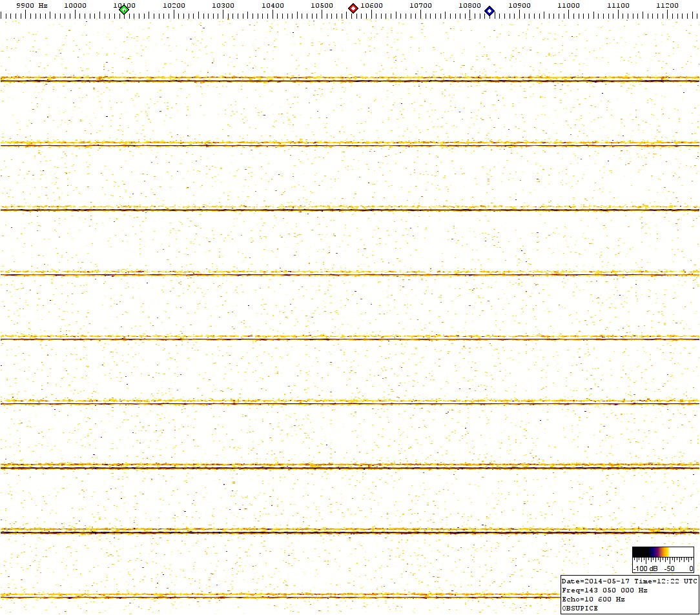Click the 0 label on the dB scale

pyautogui.click(x=691, y=569)
